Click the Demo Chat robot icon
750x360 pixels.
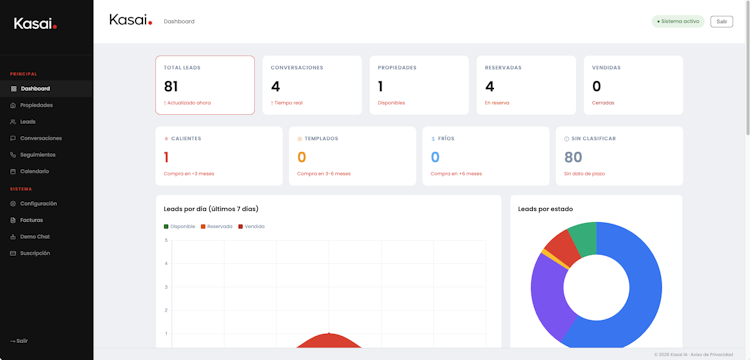13,237
